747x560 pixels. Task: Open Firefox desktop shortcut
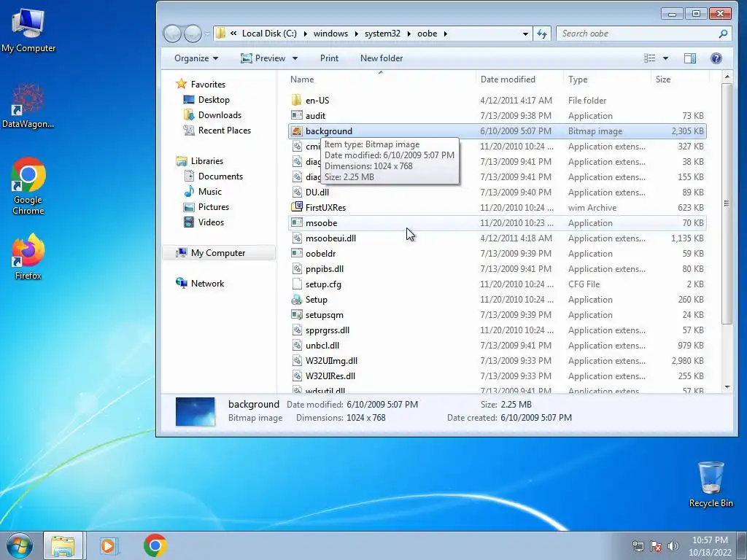pos(28,257)
